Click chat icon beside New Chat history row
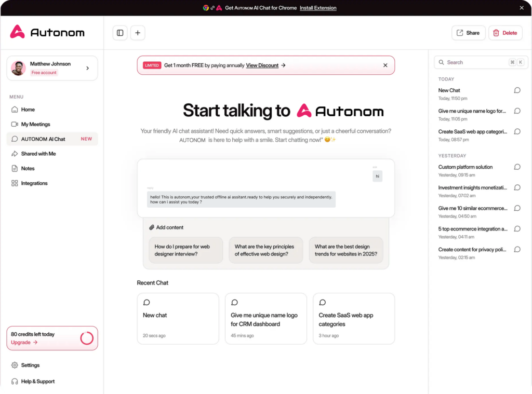The width and height of the screenshot is (532, 394). (517, 90)
